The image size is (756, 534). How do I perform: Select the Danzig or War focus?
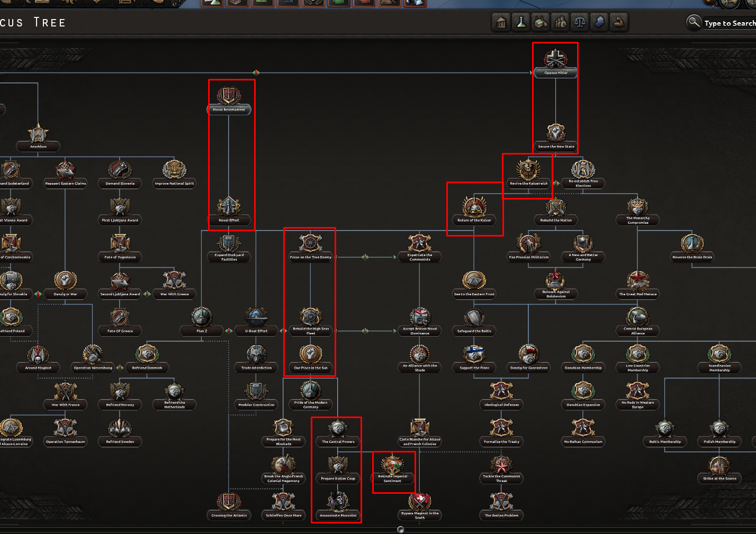(66, 285)
